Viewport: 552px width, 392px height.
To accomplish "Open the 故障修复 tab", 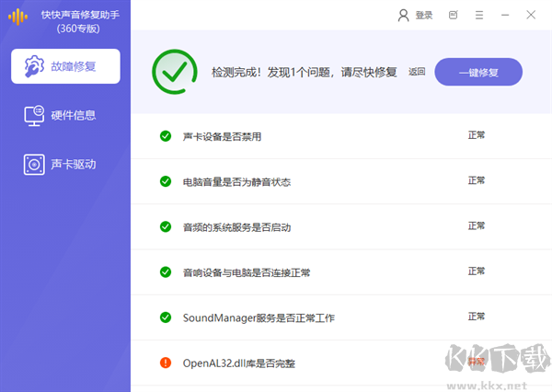I will pos(65,67).
